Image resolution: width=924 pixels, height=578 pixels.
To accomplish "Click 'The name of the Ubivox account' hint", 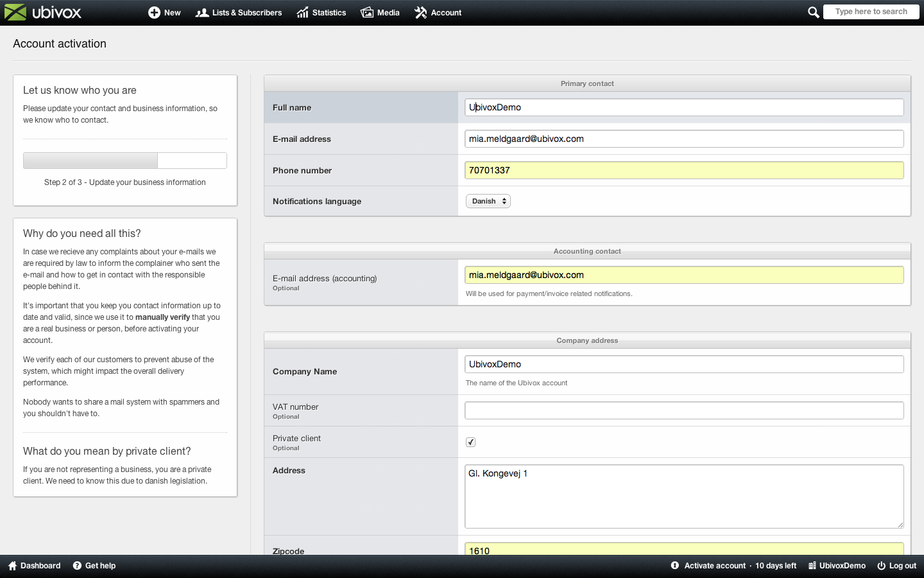I will click(x=517, y=383).
